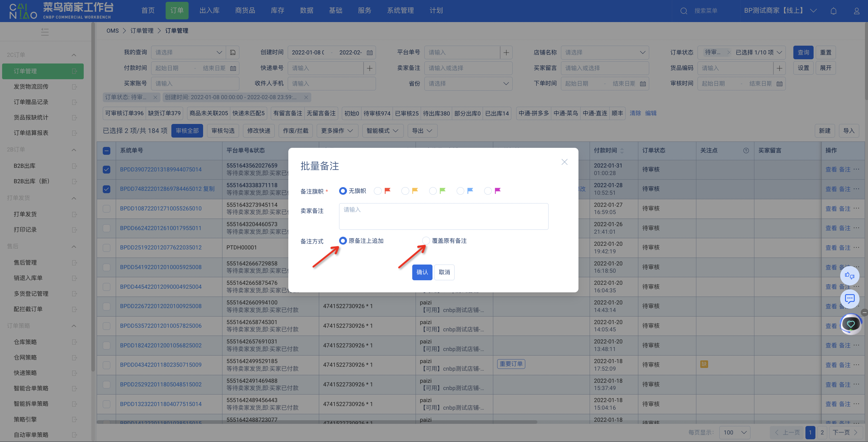Open the 店铺名称 dropdown

pos(605,52)
